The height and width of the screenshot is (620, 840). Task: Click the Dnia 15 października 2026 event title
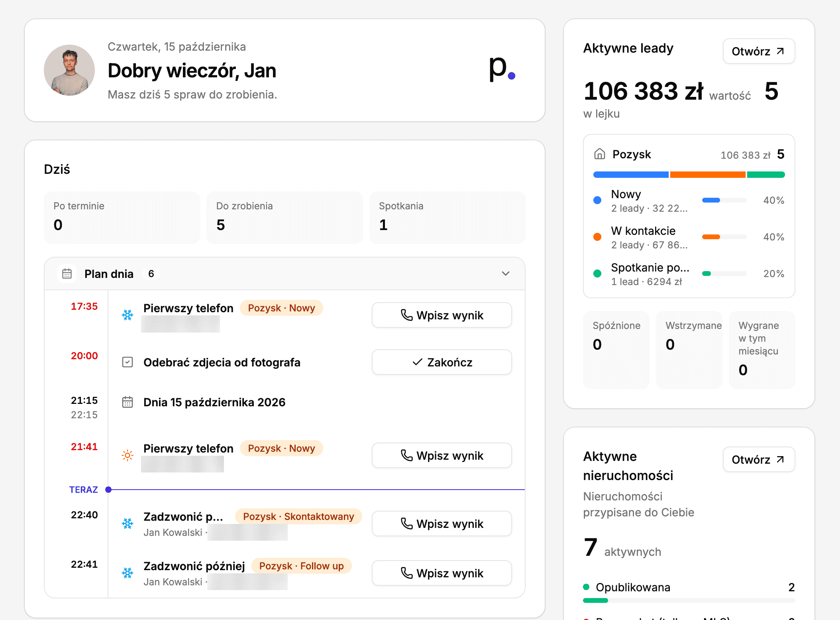point(214,402)
